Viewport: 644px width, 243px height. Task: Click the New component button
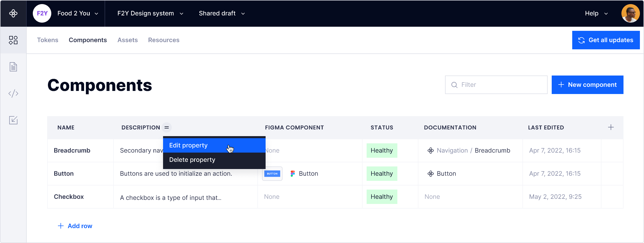[587, 85]
